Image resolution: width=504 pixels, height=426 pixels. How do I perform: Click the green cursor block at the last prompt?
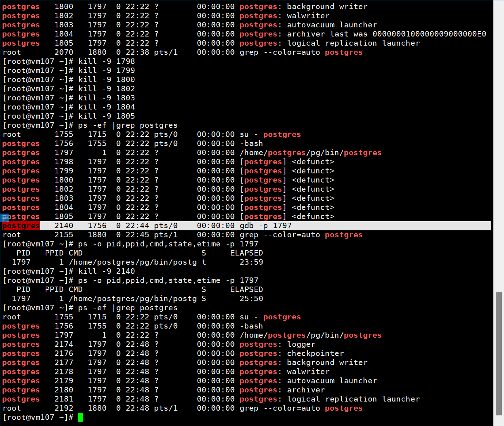pos(80,417)
